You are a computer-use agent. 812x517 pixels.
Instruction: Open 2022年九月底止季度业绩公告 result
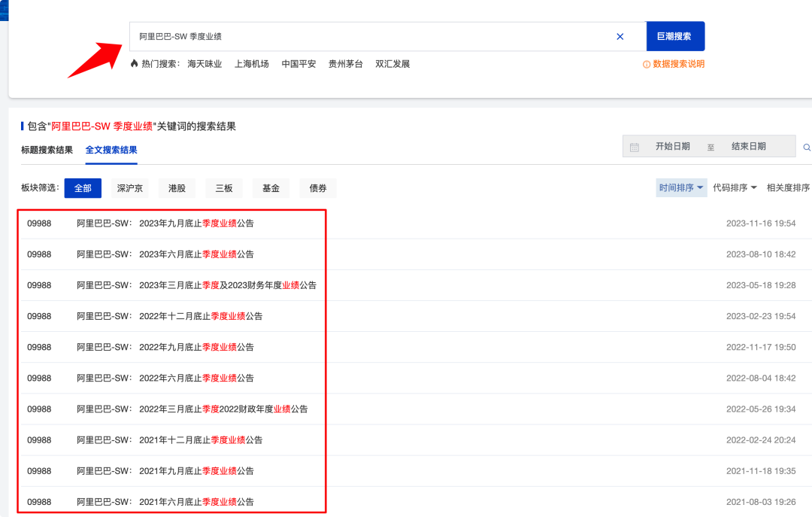click(x=196, y=347)
